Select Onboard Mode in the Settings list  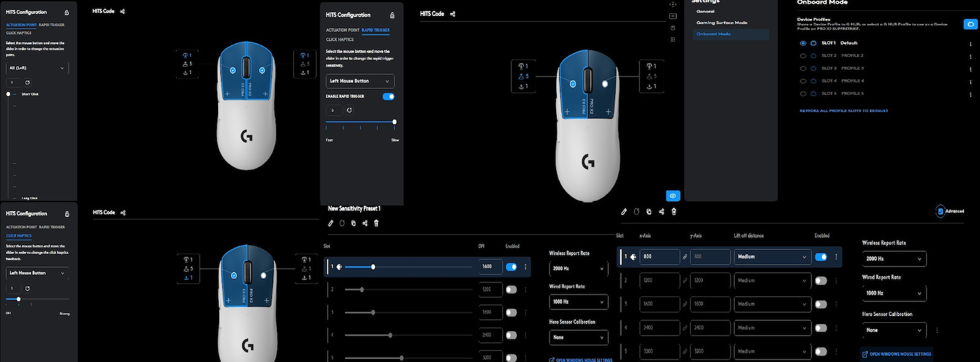(731, 34)
